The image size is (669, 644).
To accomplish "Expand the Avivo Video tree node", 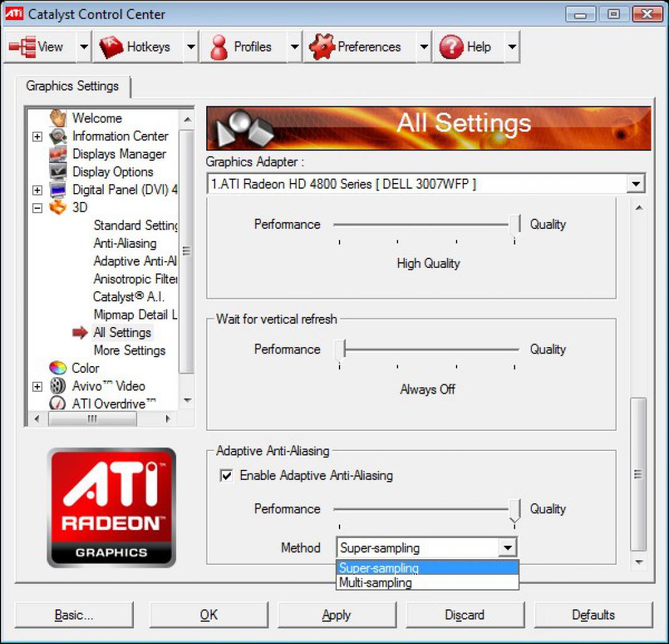I will click(x=37, y=387).
